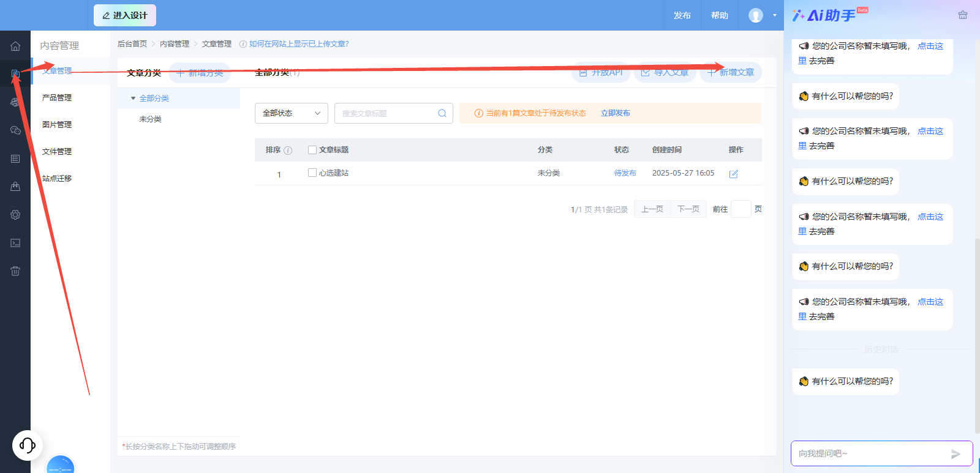980x473 pixels.
Task: Select the 全部分类 tree item label
Action: click(x=154, y=99)
